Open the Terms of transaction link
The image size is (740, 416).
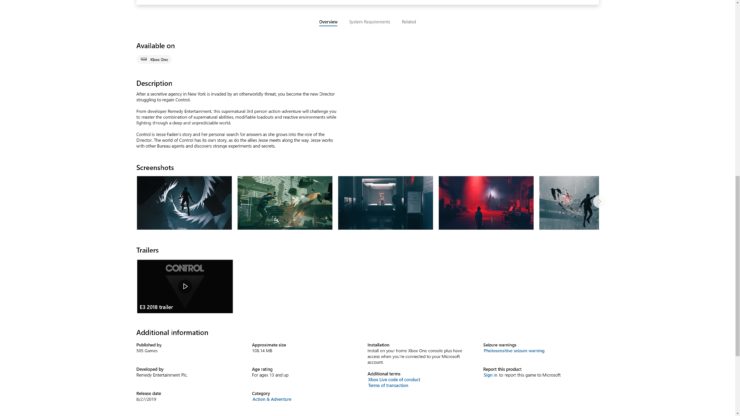coord(388,385)
